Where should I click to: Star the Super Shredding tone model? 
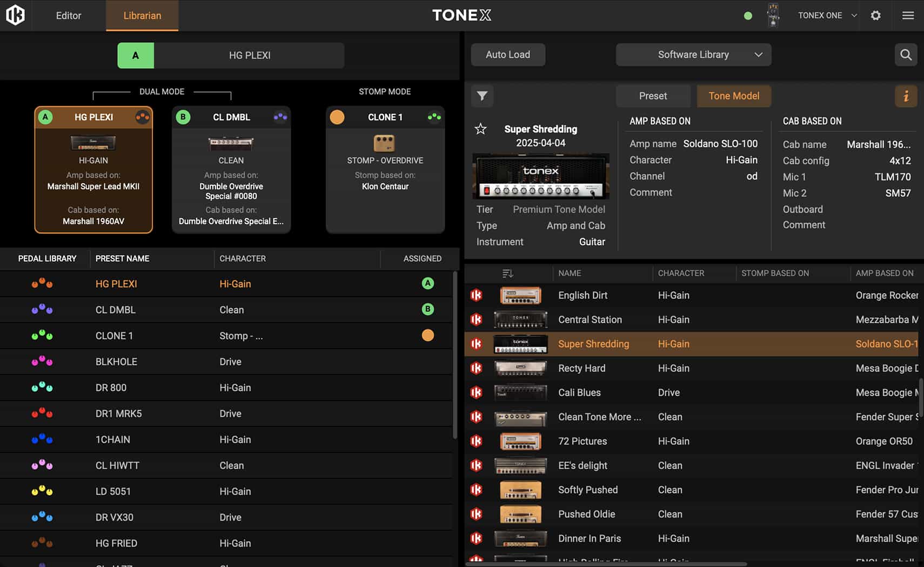480,129
